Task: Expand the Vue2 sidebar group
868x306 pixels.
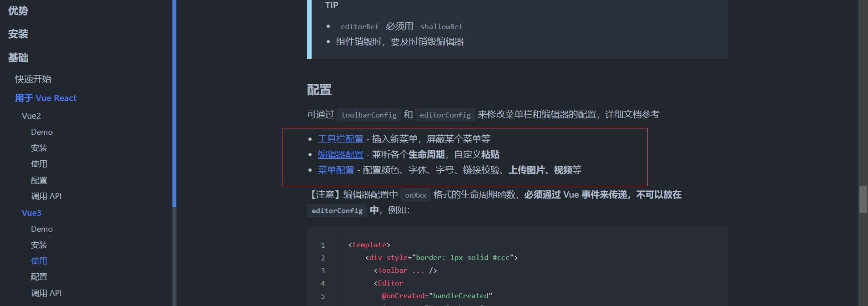Action: [x=31, y=115]
